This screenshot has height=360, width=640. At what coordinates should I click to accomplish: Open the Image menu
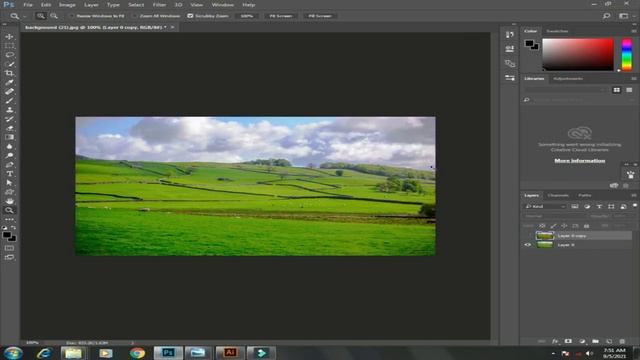(x=67, y=4)
